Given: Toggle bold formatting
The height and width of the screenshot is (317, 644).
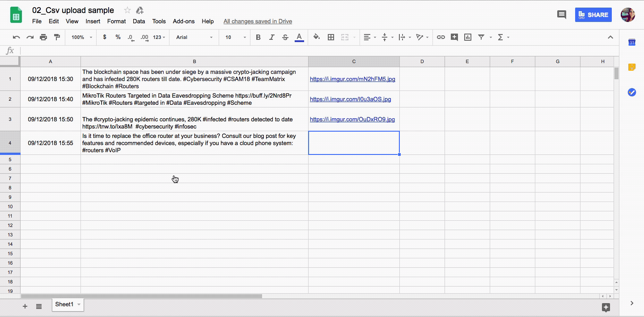Looking at the screenshot, I should [x=258, y=37].
